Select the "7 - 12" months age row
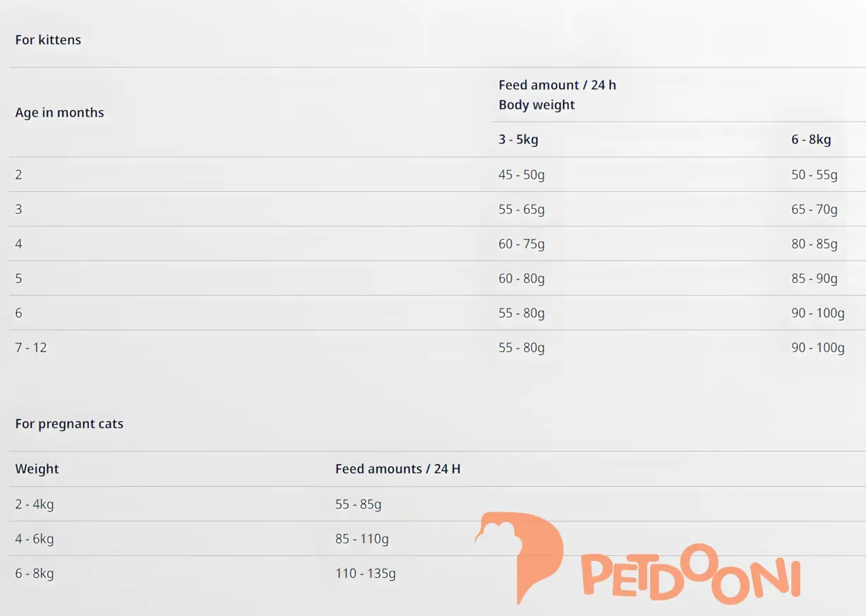This screenshot has height=616, width=866. pyautogui.click(x=31, y=348)
